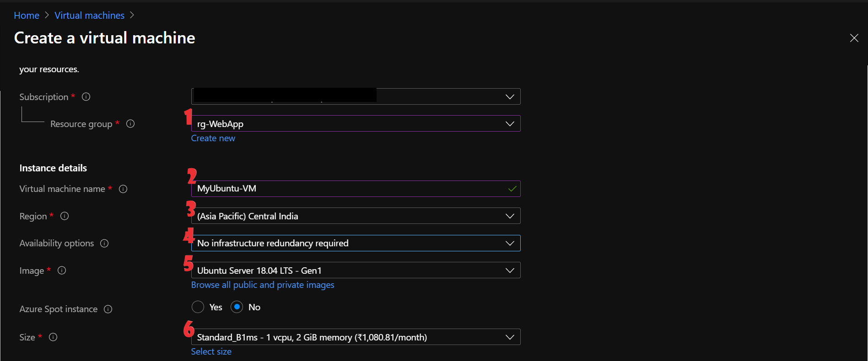Image resolution: width=868 pixels, height=361 pixels.
Task: Go to Home breadcrumb
Action: pyautogui.click(x=27, y=16)
